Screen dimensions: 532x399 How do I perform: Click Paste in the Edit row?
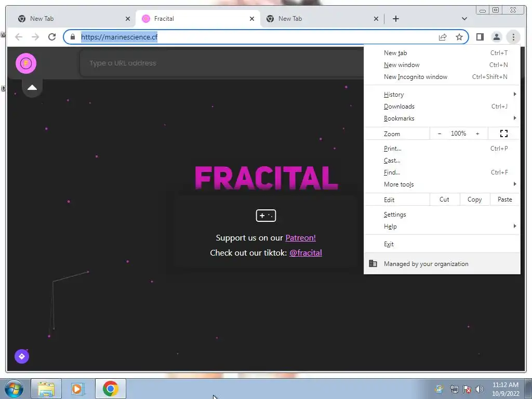[x=505, y=199]
